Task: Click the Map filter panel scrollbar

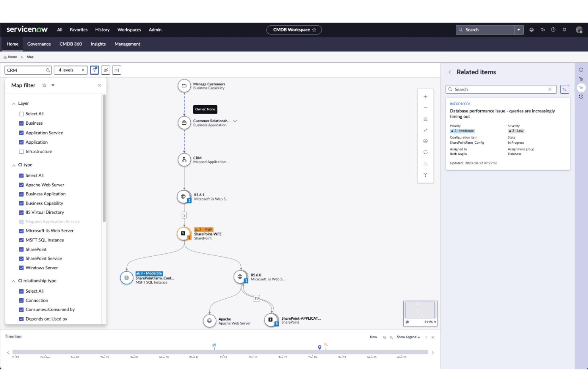Action: pyautogui.click(x=104, y=158)
